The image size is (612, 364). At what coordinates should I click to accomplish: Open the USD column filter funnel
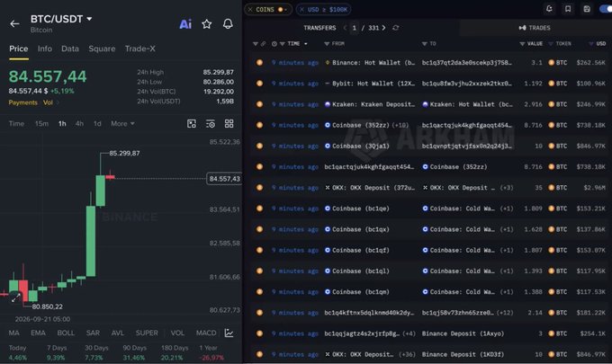(591, 44)
